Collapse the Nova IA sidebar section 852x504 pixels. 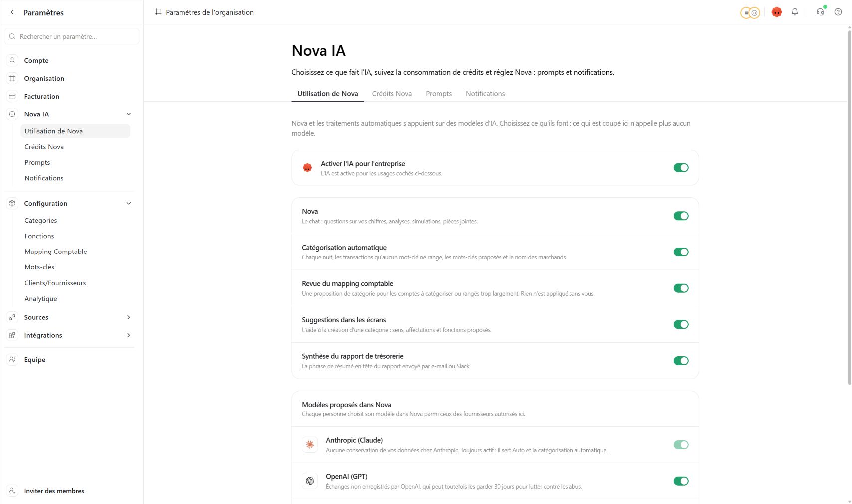pyautogui.click(x=129, y=114)
